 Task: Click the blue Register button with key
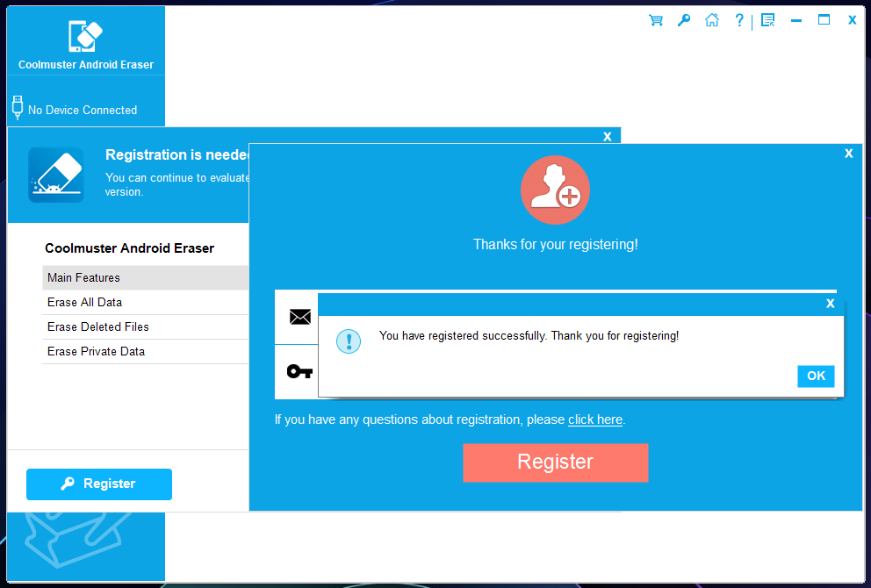click(99, 484)
